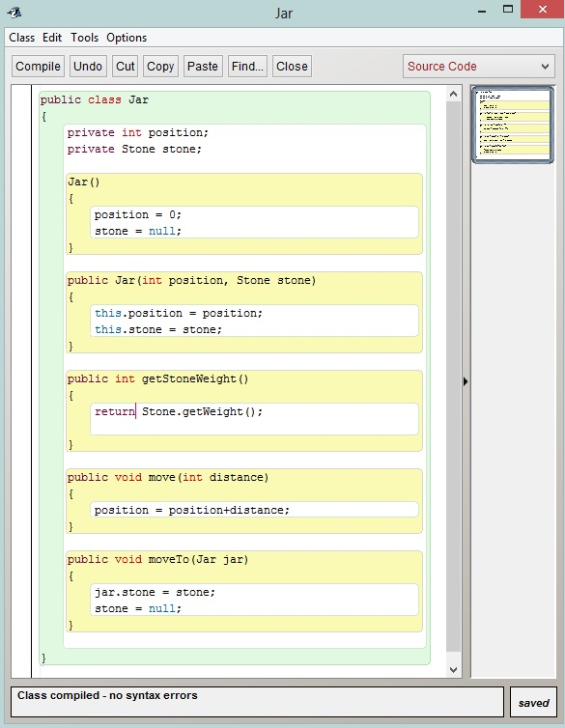565x728 pixels.
Task: Click 'Class compiled - no syntax errors' message
Action: [107, 695]
